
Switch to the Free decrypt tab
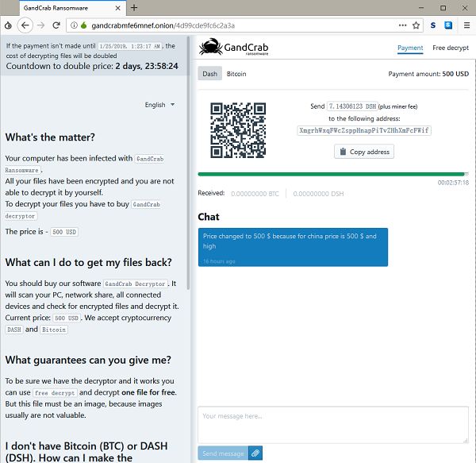(451, 48)
